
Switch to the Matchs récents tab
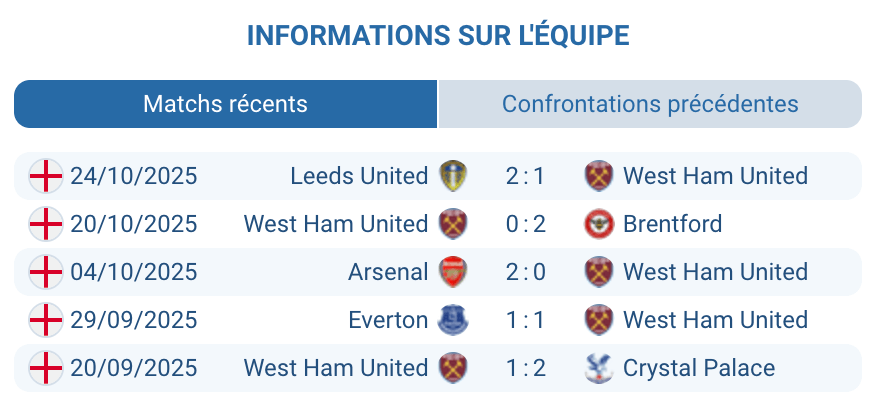(225, 104)
